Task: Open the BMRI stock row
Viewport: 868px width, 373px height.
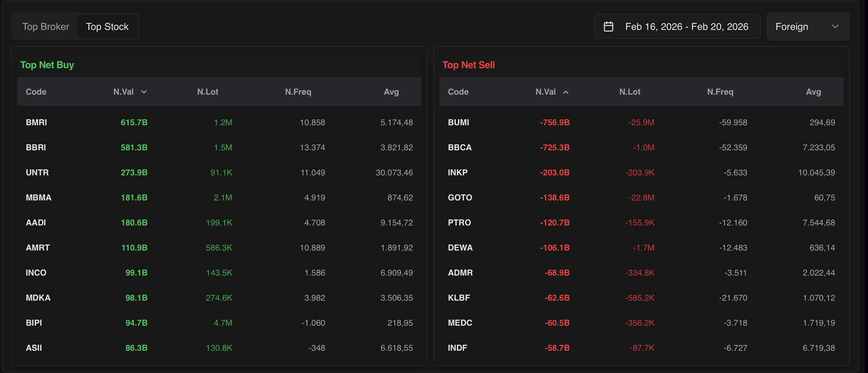Action: pos(37,122)
